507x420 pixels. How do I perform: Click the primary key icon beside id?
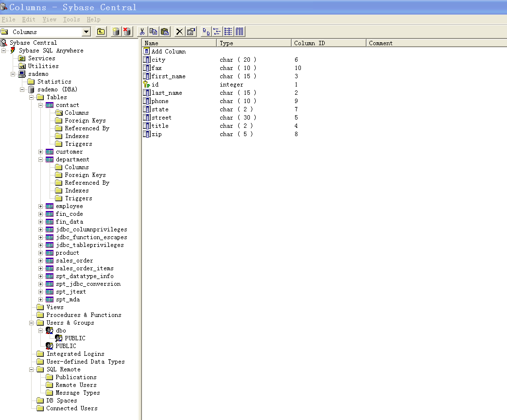(146, 85)
